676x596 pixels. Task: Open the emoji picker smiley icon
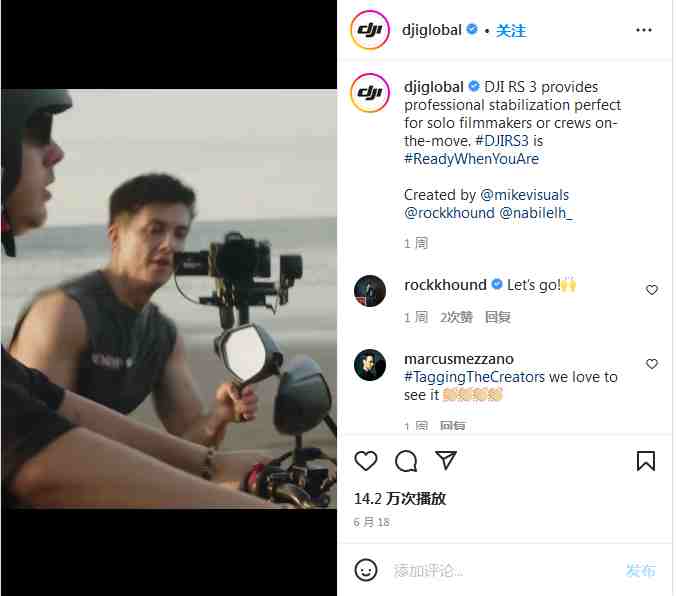click(366, 570)
